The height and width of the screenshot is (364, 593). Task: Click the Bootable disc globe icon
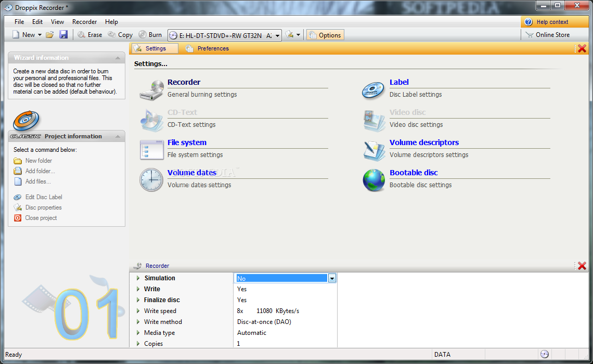point(373,180)
